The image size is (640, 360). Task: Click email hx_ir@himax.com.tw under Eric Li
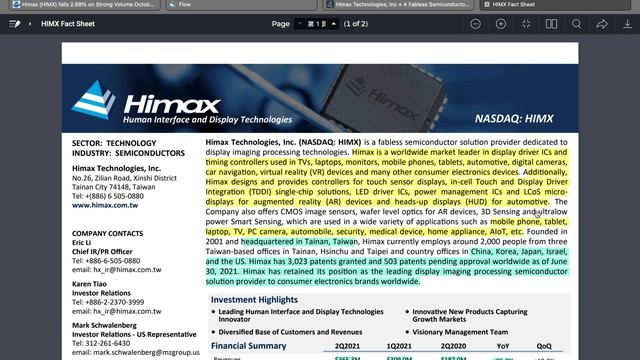point(116,270)
